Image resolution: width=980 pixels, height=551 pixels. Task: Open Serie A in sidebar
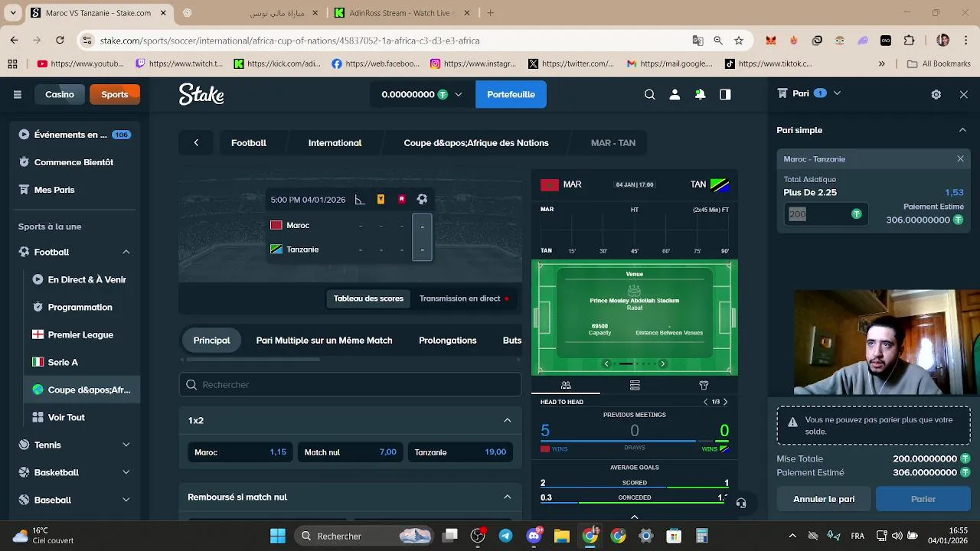click(x=82, y=362)
